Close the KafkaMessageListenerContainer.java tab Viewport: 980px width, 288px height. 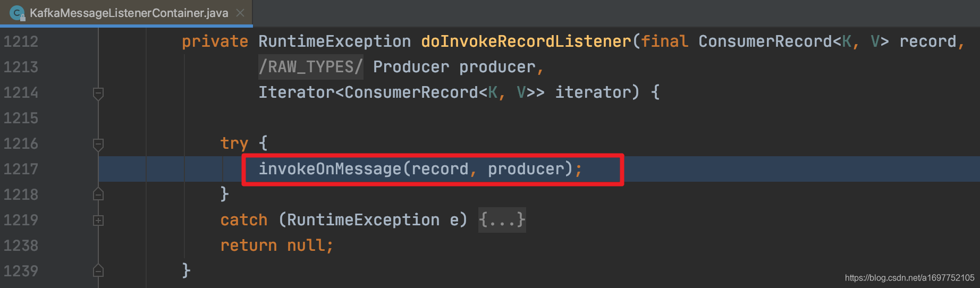click(x=240, y=13)
